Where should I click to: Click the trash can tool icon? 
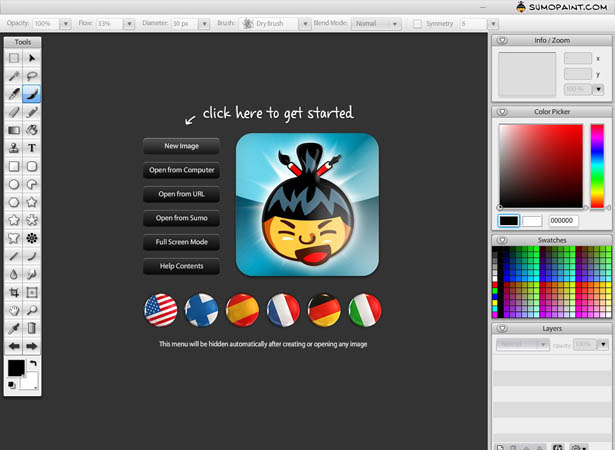pos(32,328)
